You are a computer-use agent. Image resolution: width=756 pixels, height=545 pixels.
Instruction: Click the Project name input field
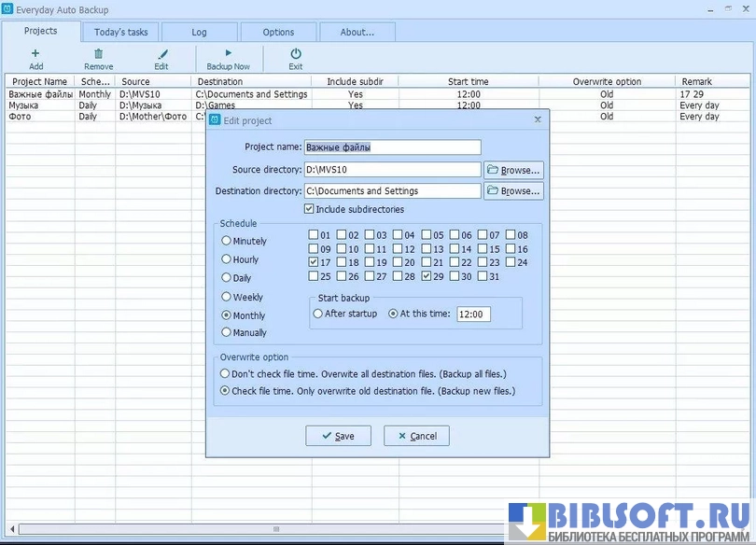(x=392, y=147)
